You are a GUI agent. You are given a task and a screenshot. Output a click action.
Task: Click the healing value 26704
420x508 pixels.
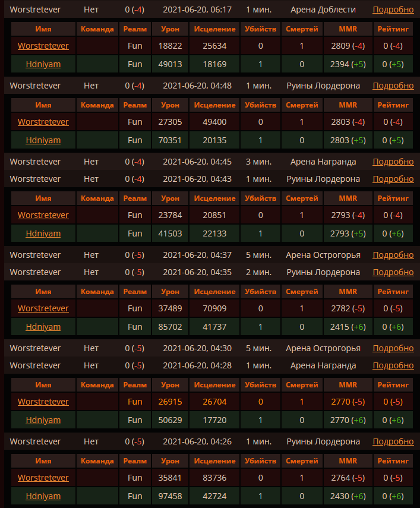tap(214, 402)
